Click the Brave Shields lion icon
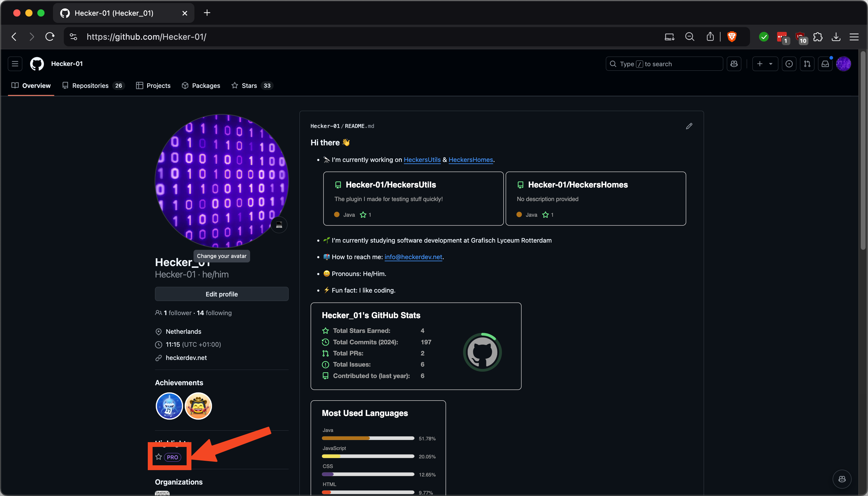 pyautogui.click(x=732, y=36)
